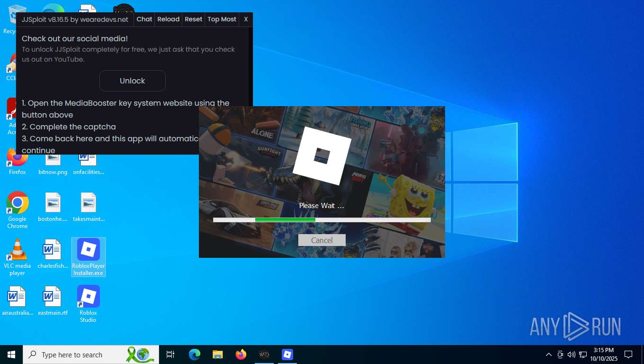Viewport: 644px width, 364px height.
Task: Click the Meet Now tray icon
Action: (x=560, y=355)
